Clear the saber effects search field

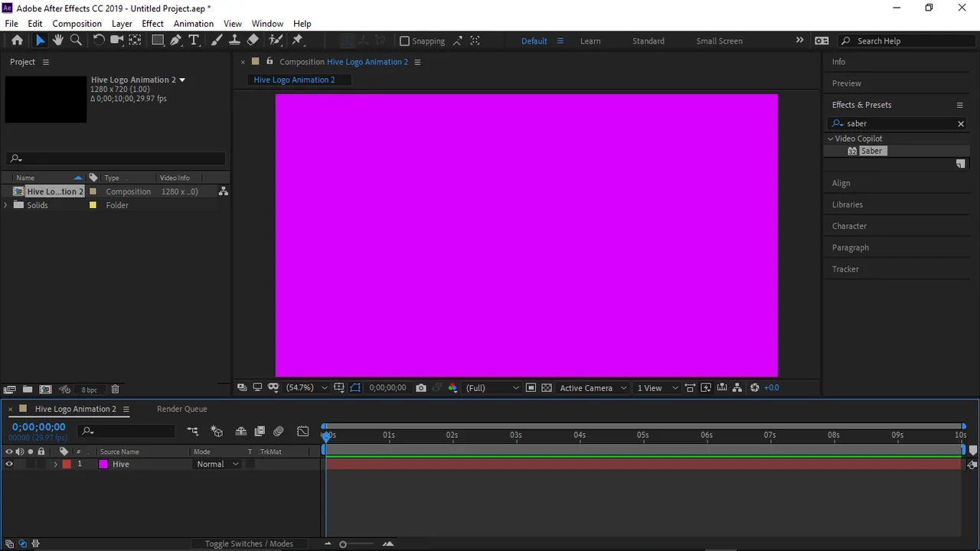click(x=961, y=124)
